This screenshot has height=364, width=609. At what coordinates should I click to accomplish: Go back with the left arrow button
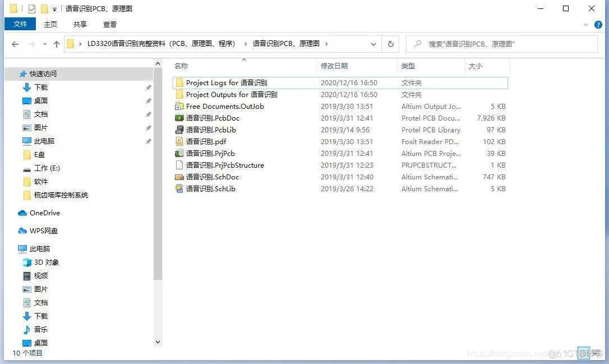pyautogui.click(x=15, y=44)
